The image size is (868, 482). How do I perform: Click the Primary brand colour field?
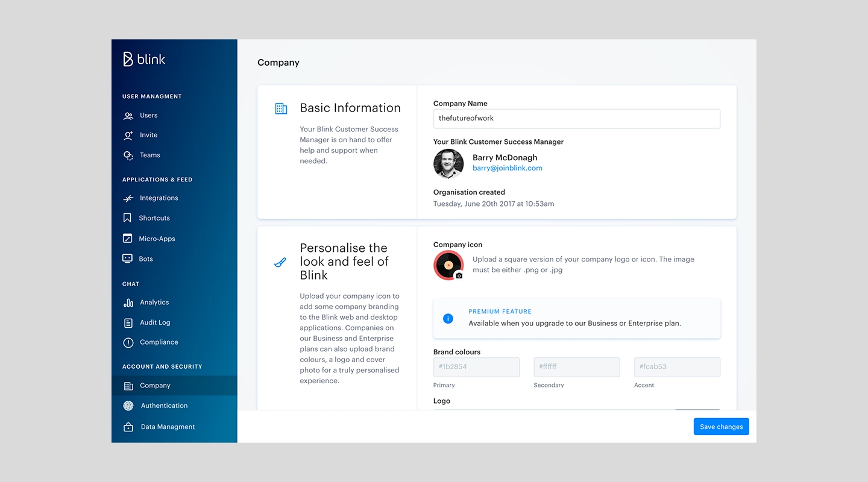tap(476, 367)
